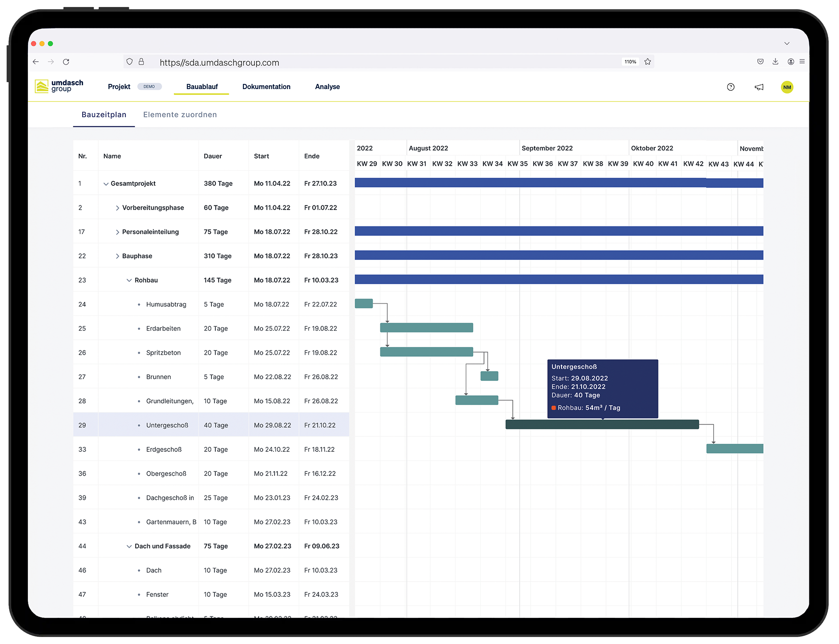Screen dimensions: 839x644
Task: Click the orange Rohbau color square in tooltip
Action: [x=554, y=408]
